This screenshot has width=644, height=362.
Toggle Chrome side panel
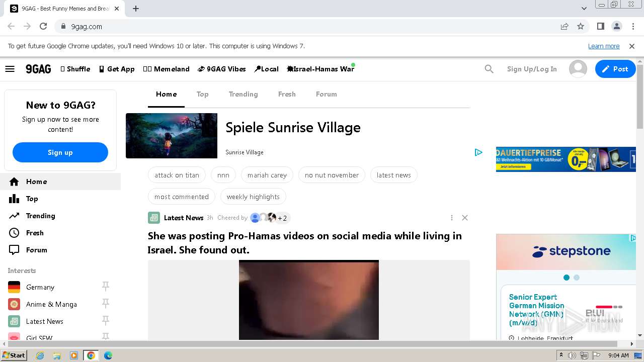pyautogui.click(x=601, y=27)
